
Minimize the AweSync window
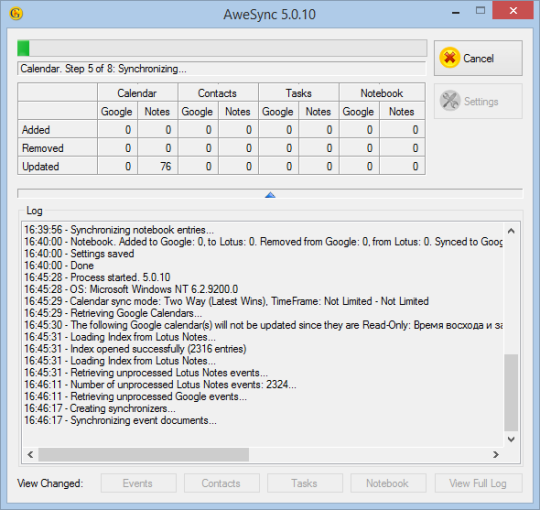(x=456, y=12)
